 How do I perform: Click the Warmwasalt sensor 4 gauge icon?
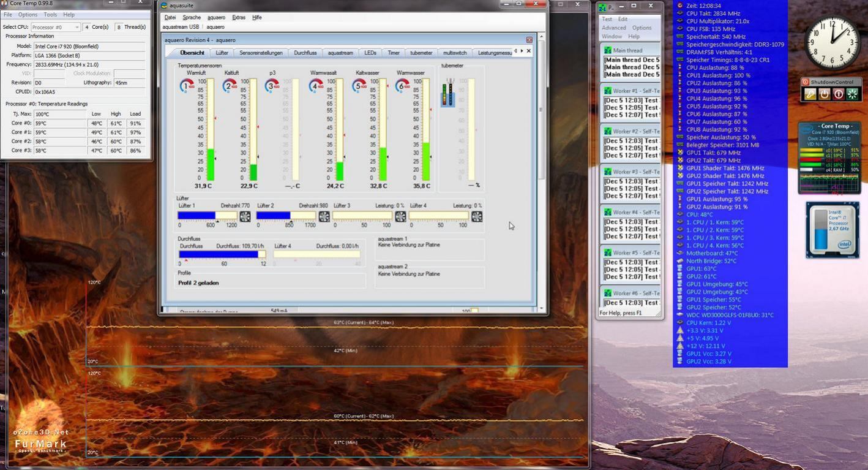click(x=316, y=86)
